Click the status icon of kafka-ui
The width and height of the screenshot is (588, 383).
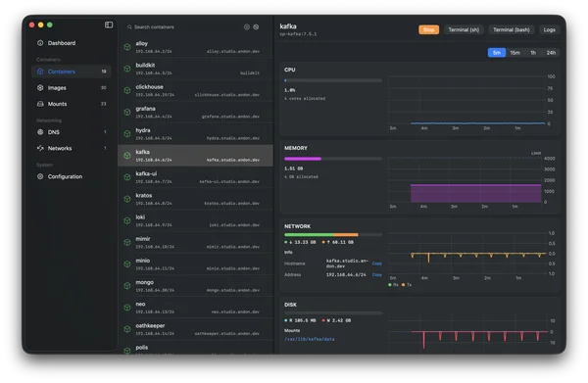pos(127,177)
